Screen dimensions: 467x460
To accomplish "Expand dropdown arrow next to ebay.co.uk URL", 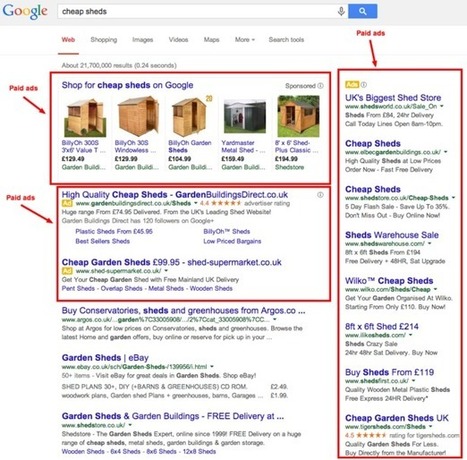I will pos(212,367).
